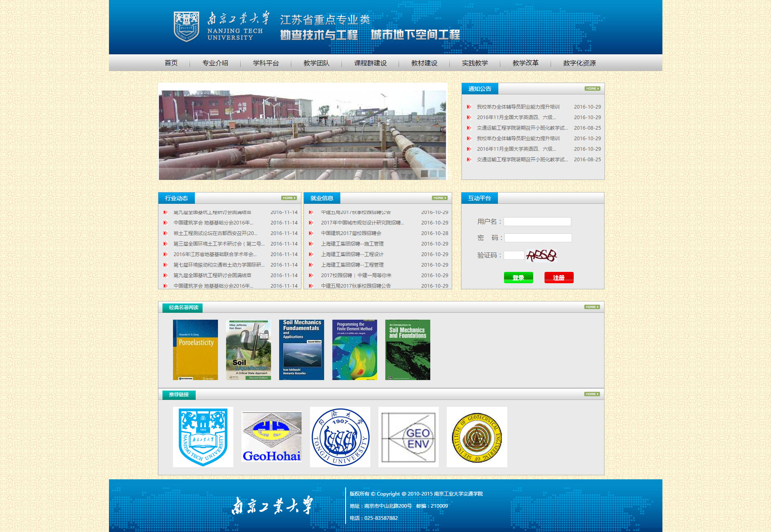This screenshot has height=532, width=771.
Task: Switch to the second banner slide dot
Action: [x=433, y=173]
